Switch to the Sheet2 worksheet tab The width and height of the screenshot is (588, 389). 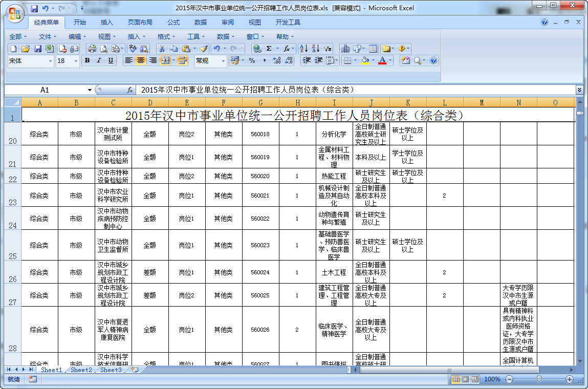81,370
